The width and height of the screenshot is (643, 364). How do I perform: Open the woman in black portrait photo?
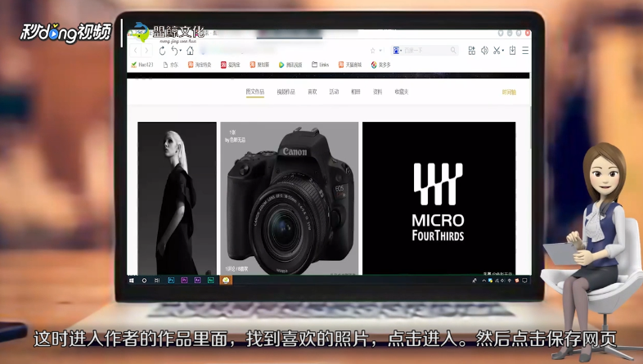(178, 198)
